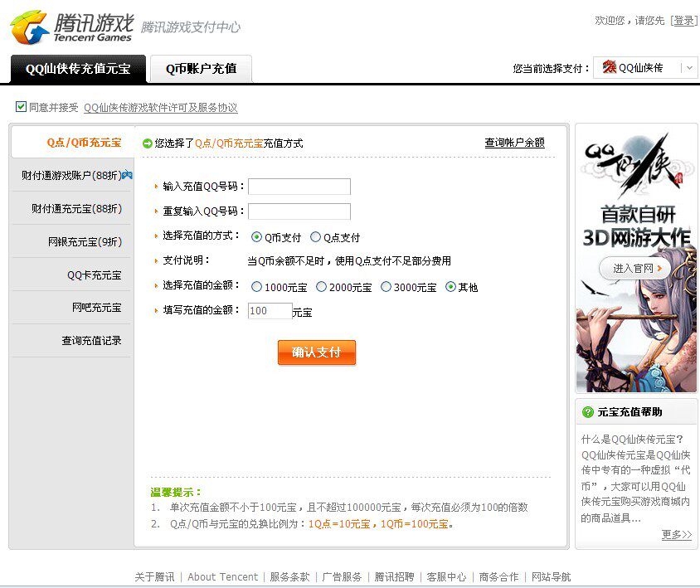Image resolution: width=700 pixels, height=588 pixels.
Task: Click the 更多>> link in the help panel
Action: click(x=677, y=534)
